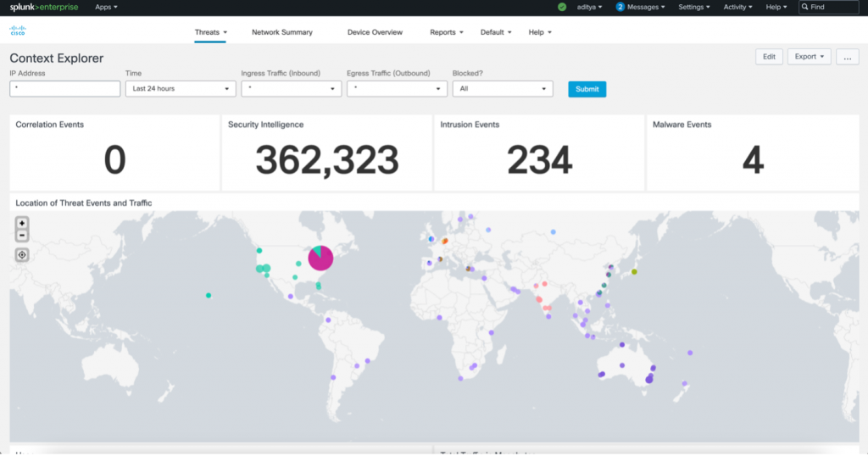Viewport: 868px width, 456px height.
Task: Open the Messages menu in top bar
Action: 641,7
